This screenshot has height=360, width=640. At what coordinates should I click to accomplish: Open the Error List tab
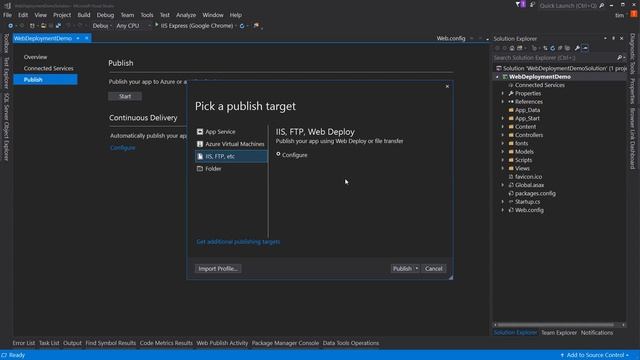click(x=24, y=343)
